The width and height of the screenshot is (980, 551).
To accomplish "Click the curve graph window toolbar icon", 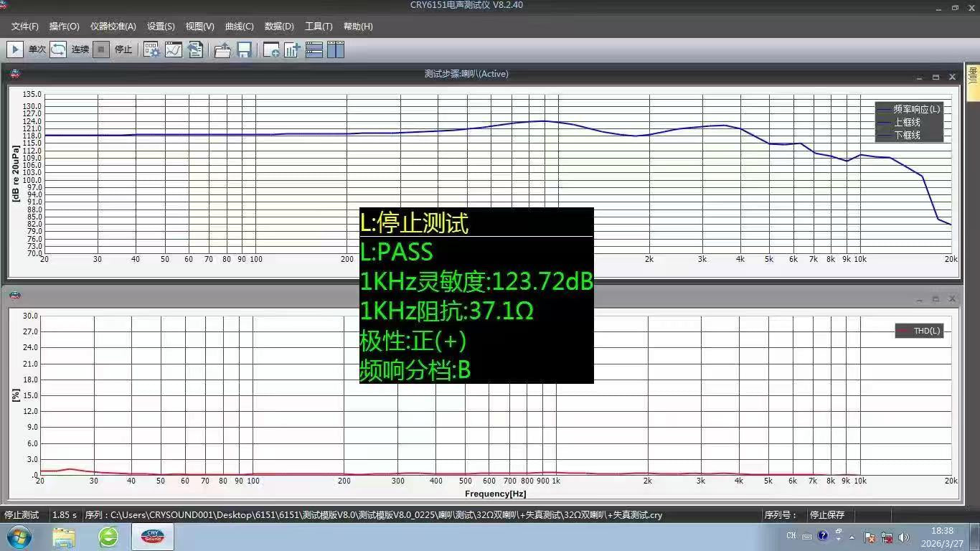I will (174, 50).
